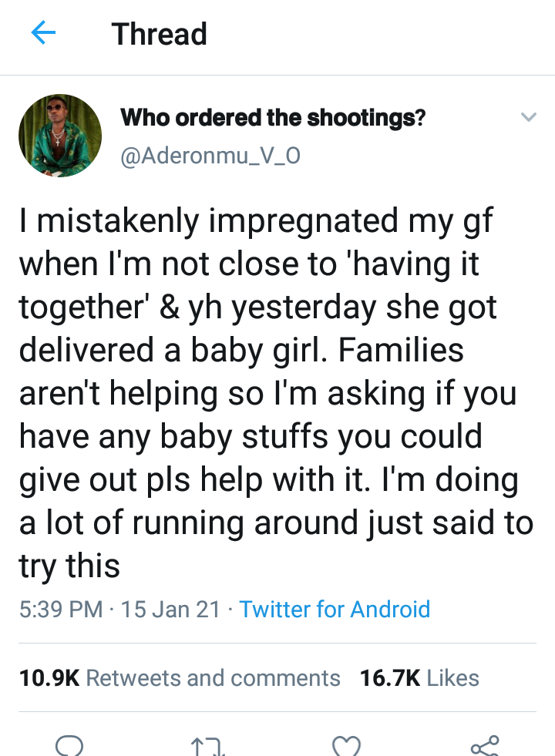The image size is (555, 756).
Task: Tap the "Thread" header title
Action: [160, 35]
